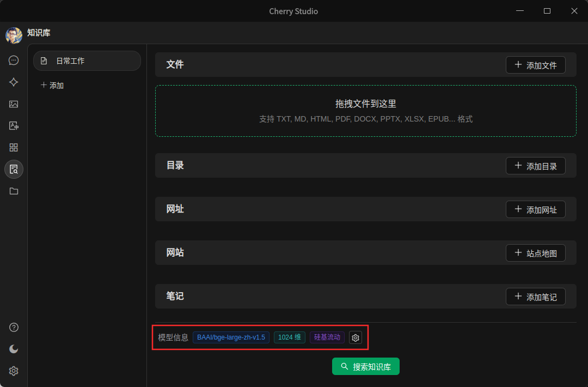The width and height of the screenshot is (588, 387).
Task: Click the 添加文件 button
Action: tap(536, 65)
